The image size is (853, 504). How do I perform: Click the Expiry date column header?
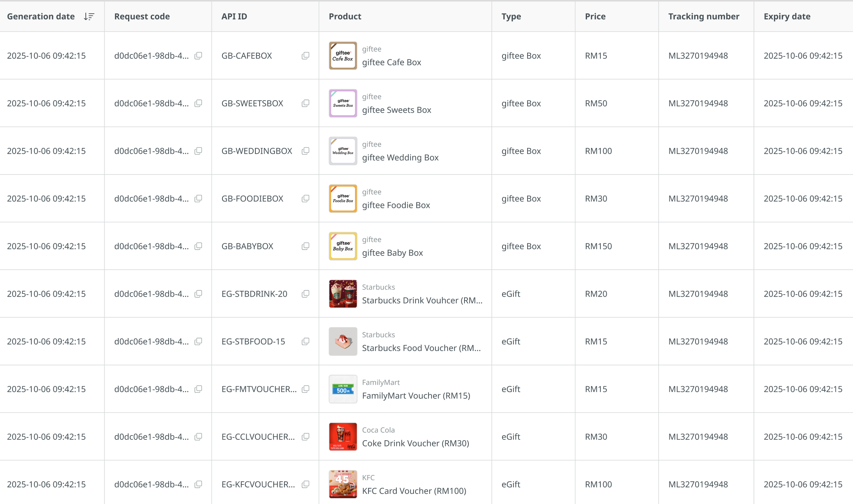(x=787, y=16)
